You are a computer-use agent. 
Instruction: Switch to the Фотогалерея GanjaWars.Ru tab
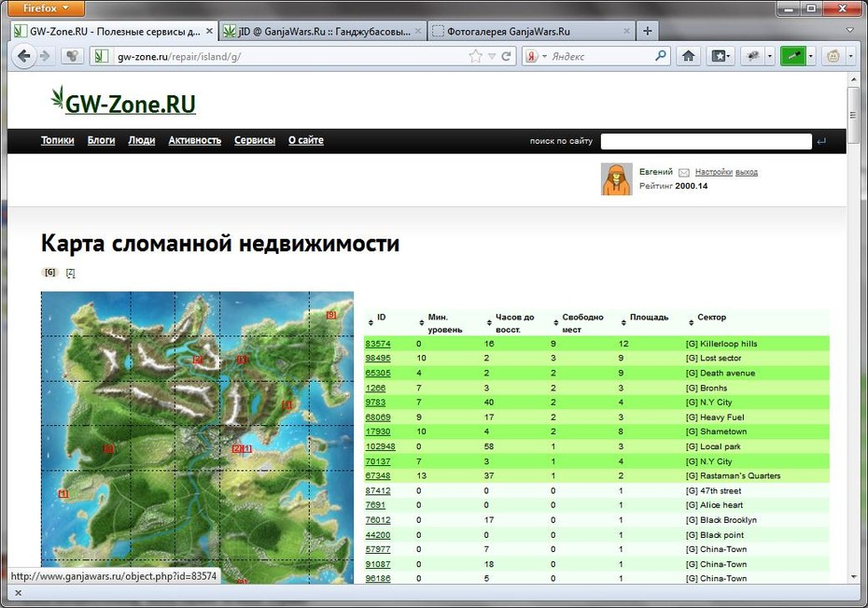531,32
